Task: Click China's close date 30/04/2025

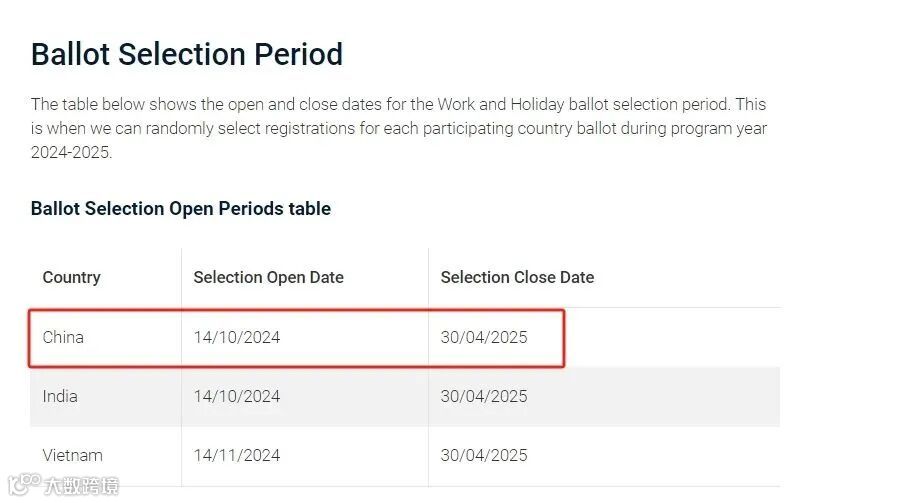Action: pyautogui.click(x=483, y=337)
